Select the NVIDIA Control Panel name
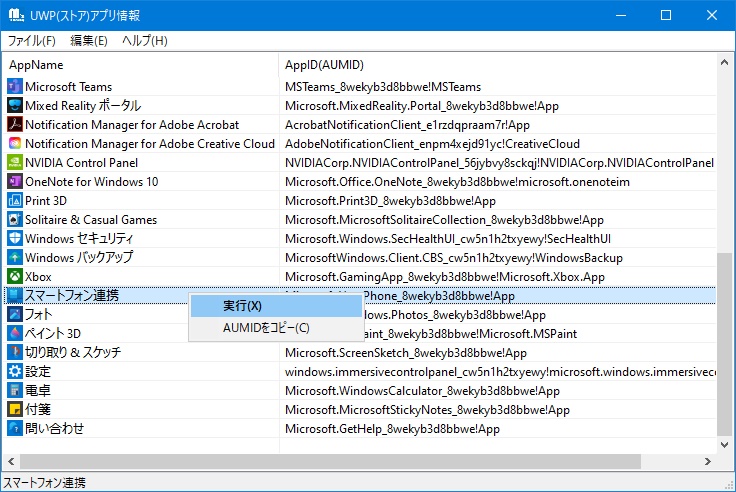 point(82,163)
